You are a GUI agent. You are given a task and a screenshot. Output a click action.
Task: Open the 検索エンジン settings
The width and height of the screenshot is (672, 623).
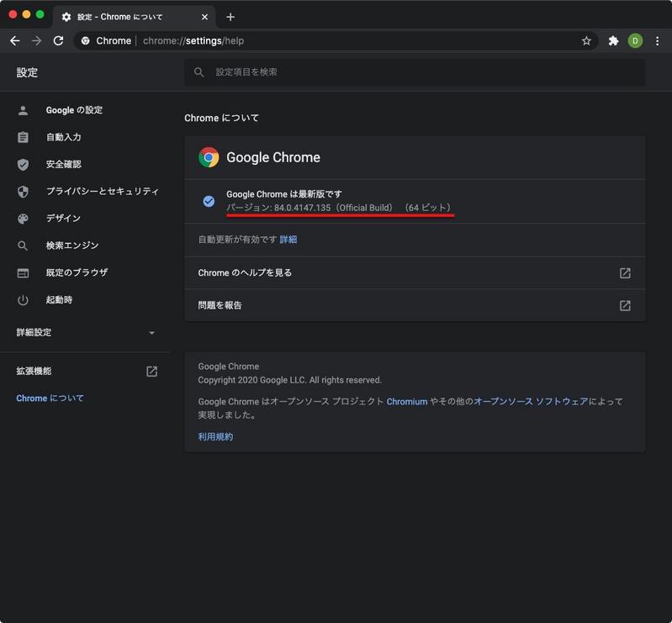point(72,246)
